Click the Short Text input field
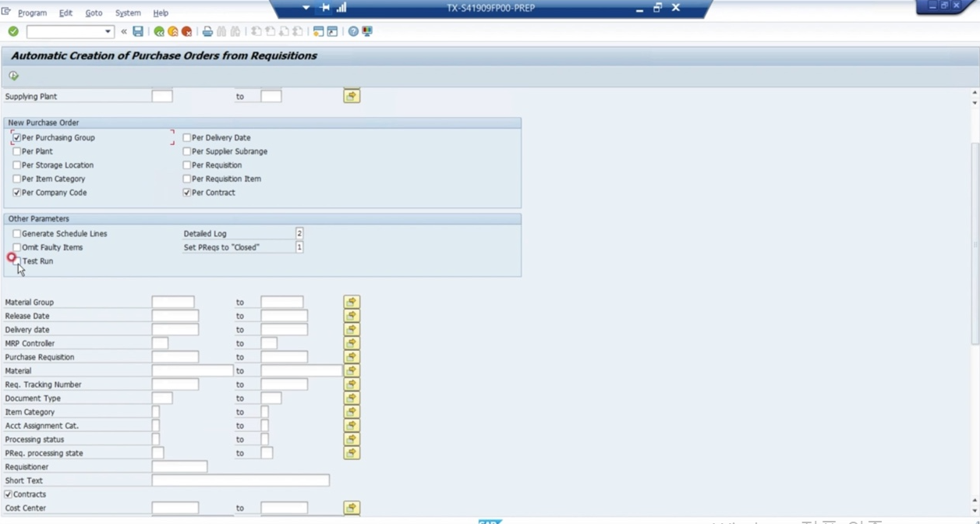 point(240,480)
